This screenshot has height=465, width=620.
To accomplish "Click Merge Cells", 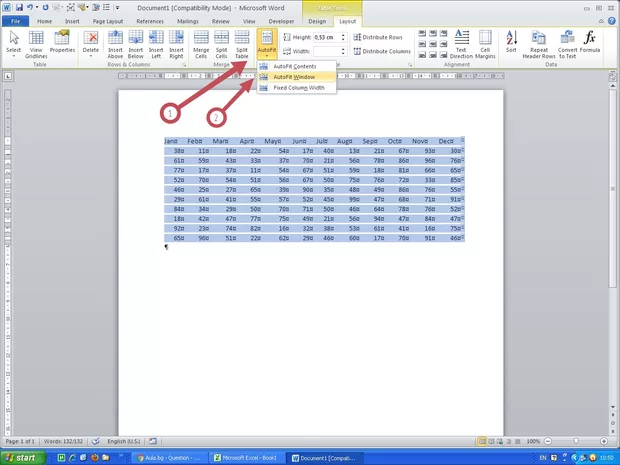I will coord(201,44).
